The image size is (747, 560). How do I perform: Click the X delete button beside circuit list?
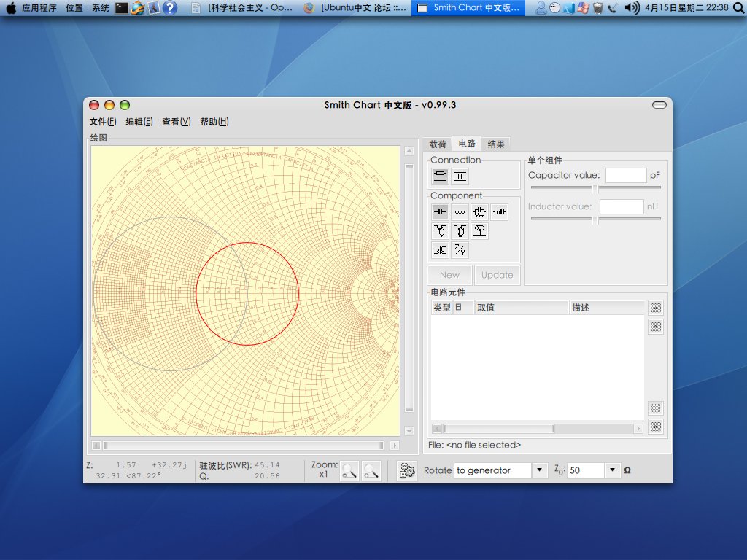(x=656, y=427)
